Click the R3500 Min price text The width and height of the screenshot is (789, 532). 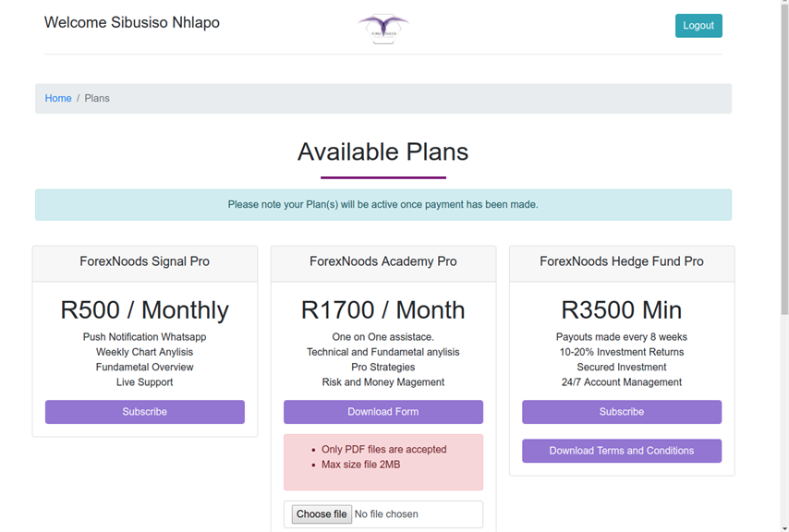click(622, 309)
